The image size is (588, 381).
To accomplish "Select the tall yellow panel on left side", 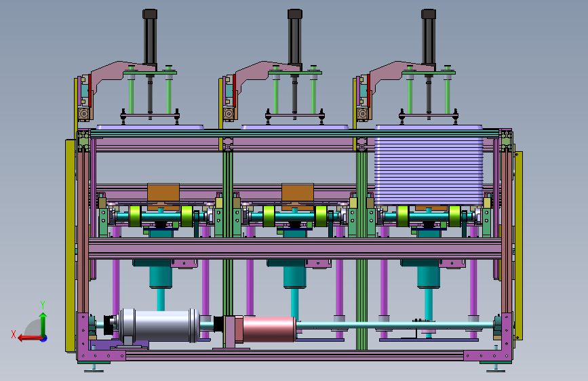I will coord(70,245).
